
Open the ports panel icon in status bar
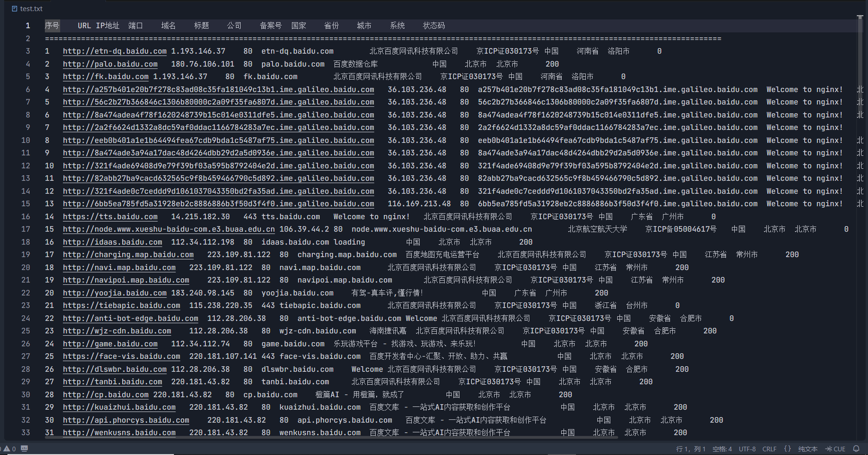tap(25, 449)
